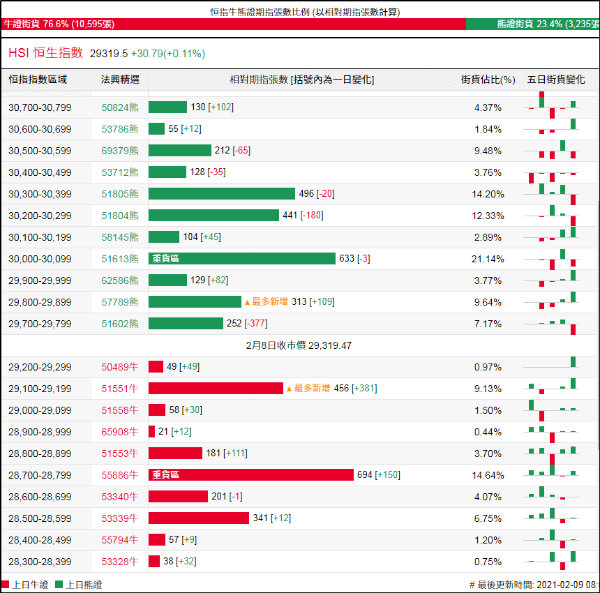Viewport: 600px width, 593px height.
Task: Click the 58145熊 certificate code
Action: [120, 238]
